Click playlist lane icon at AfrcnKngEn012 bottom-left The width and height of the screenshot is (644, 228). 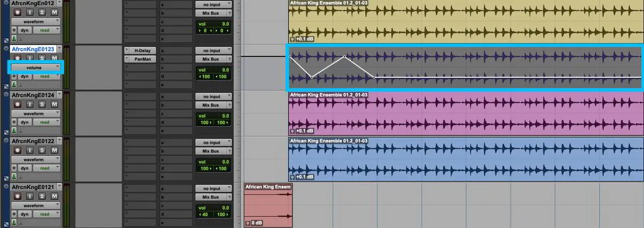[x=6, y=39]
